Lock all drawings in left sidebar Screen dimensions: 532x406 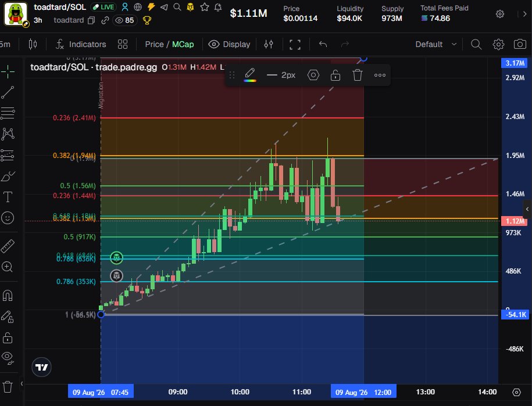pos(8,337)
